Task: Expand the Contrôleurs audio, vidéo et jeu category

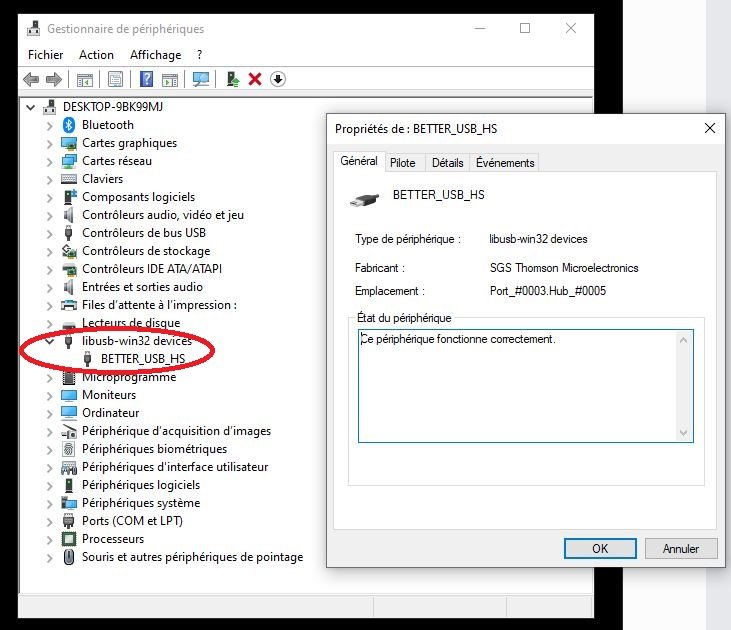Action: point(49,215)
